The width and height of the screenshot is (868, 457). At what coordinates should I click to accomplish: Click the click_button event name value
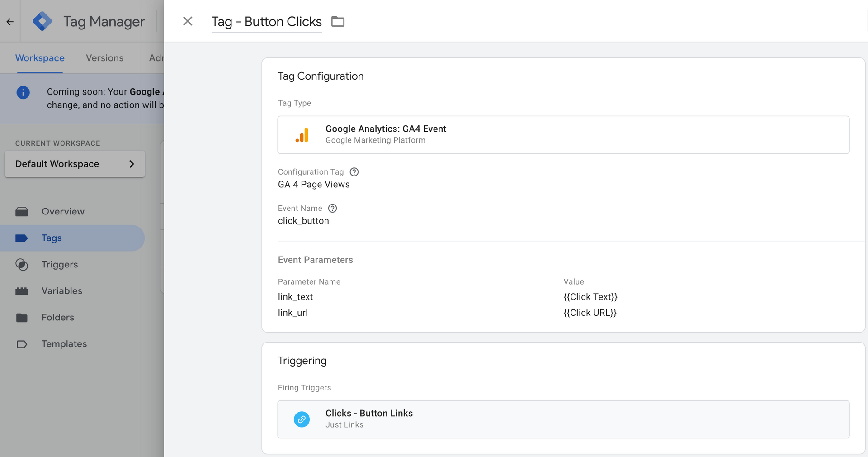click(x=303, y=221)
